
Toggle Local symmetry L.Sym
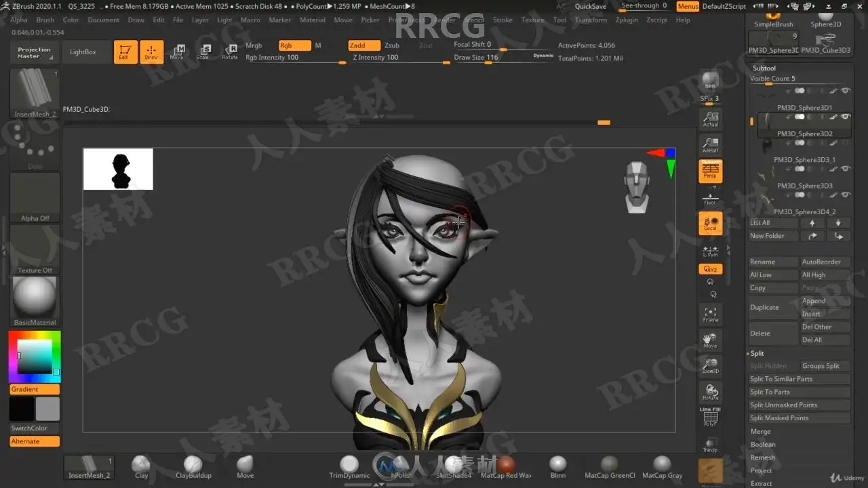click(x=710, y=250)
